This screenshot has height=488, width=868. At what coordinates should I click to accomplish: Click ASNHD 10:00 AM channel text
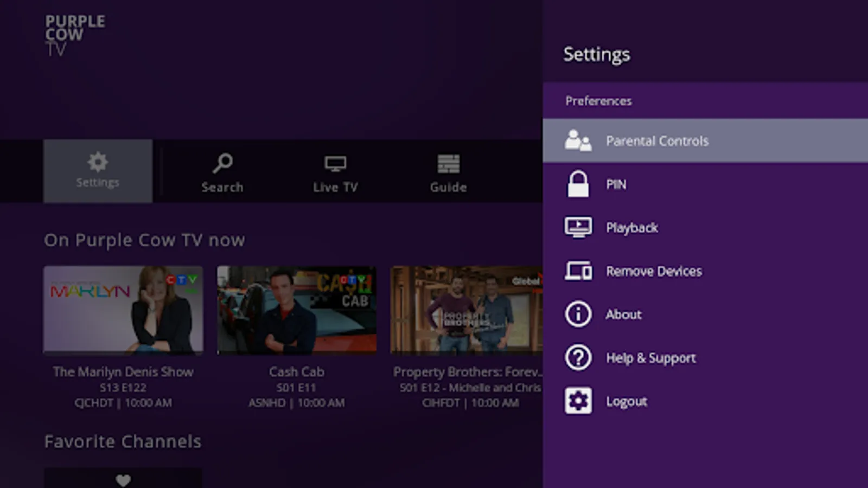[297, 403]
